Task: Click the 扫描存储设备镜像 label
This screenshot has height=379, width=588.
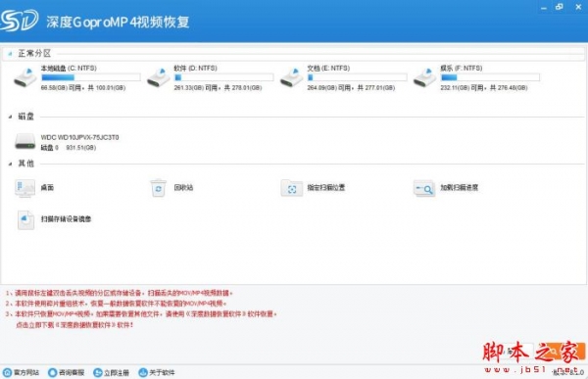Action: click(x=66, y=219)
